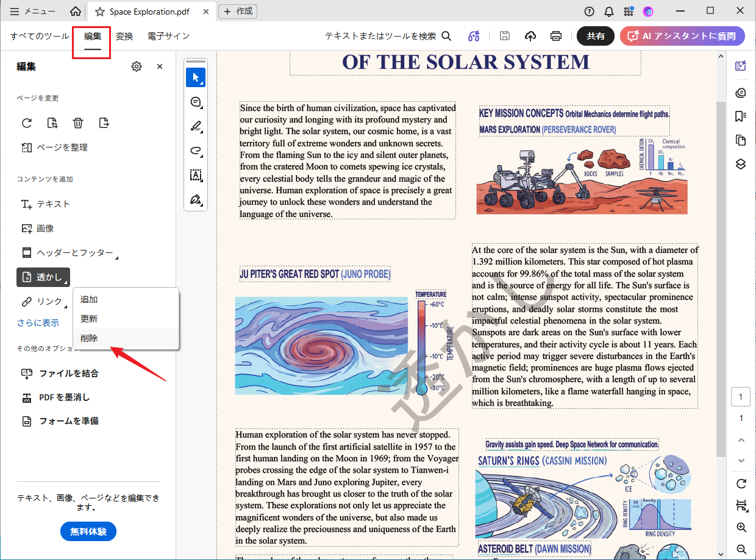Star the Space Exploration.pdf tab
This screenshot has height=560, width=756.
(x=100, y=12)
